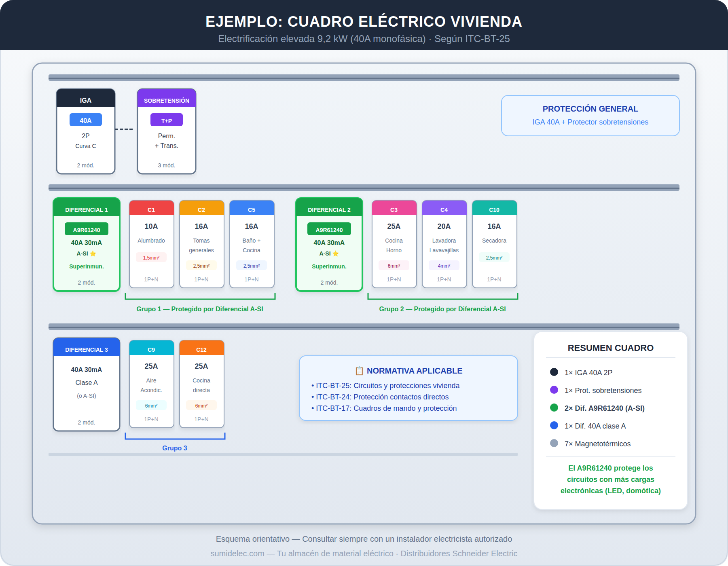Expand the Grupo 2 protected circuits group
Image resolution: width=728 pixels, height=566 pixels.
tap(442, 308)
